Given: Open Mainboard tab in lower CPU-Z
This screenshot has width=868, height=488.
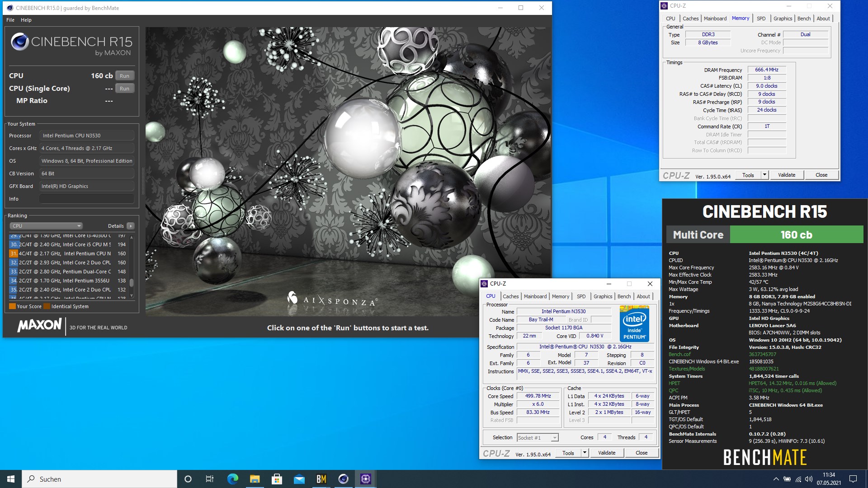Looking at the screenshot, I should point(535,296).
